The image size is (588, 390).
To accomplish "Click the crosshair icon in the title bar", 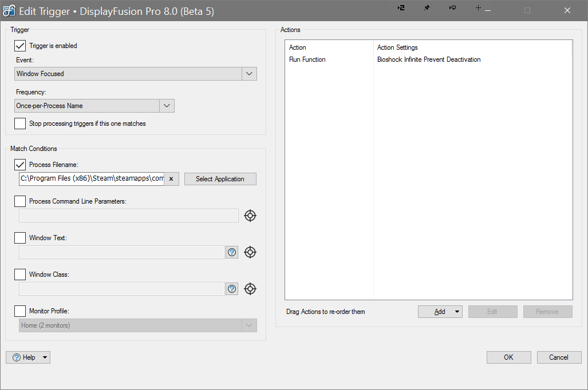I will pyautogui.click(x=478, y=8).
